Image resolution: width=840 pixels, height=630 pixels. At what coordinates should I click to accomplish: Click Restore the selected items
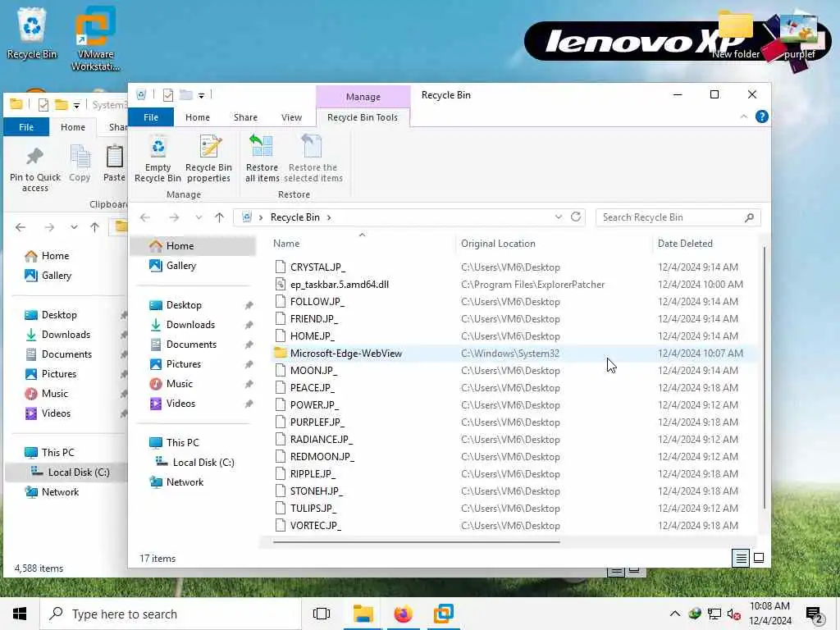(x=313, y=158)
